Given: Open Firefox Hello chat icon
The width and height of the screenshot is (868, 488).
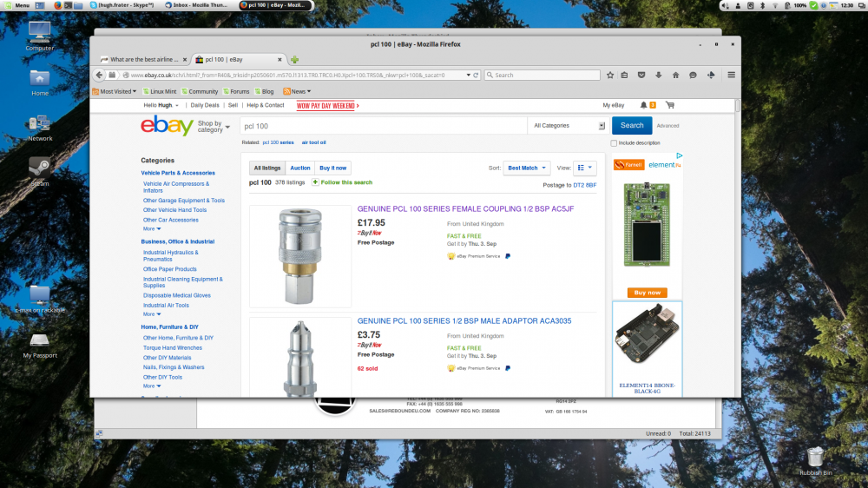Looking at the screenshot, I should (x=693, y=75).
